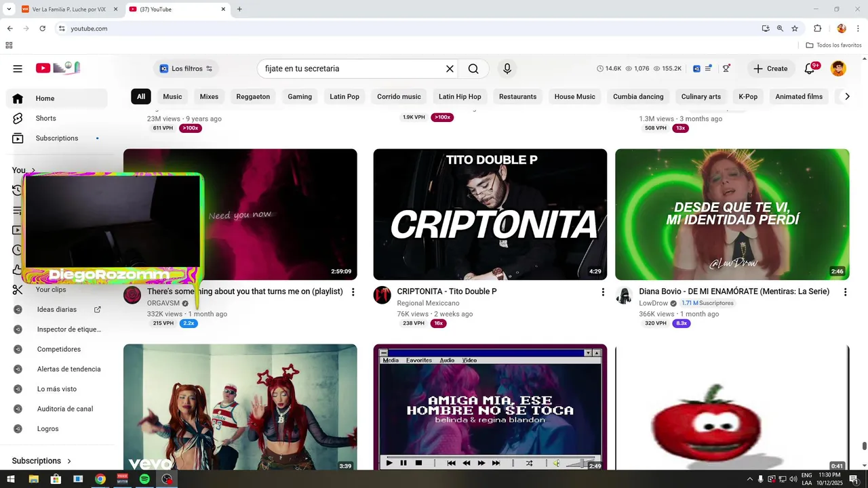The height and width of the screenshot is (488, 868).
Task: Open the Los filtros dropdown
Action: [186, 68]
